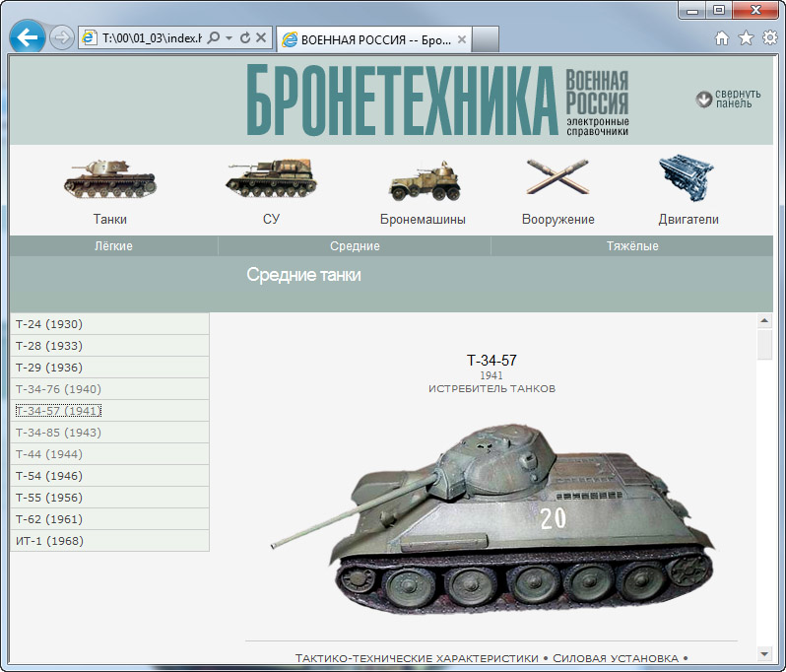Screen dimensions: 786x672
Task: Stop loading with address bar X icon
Action: pyautogui.click(x=261, y=37)
